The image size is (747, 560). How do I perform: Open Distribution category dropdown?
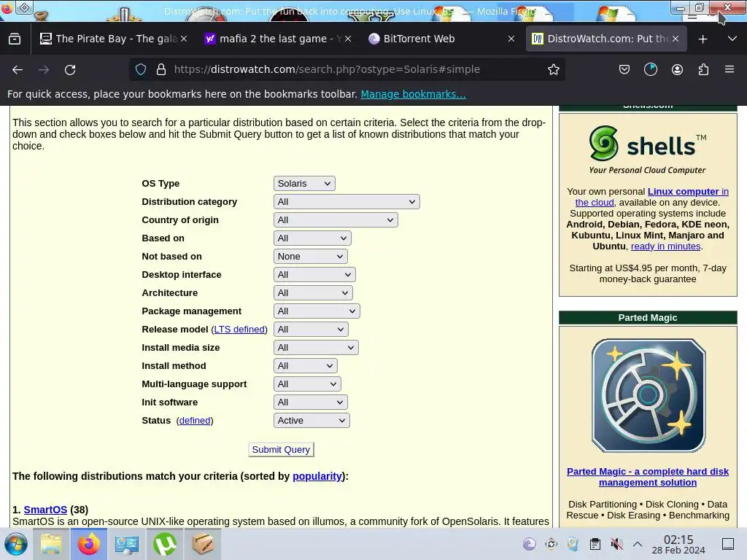(347, 202)
